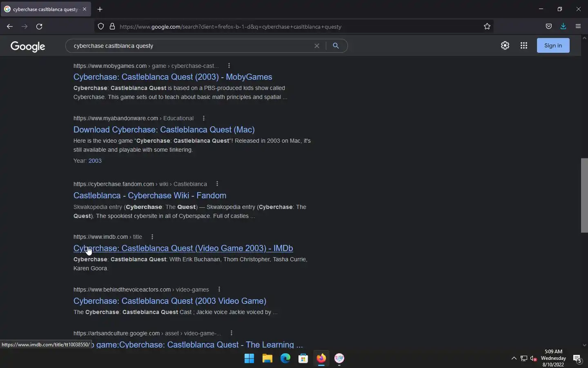Image resolution: width=588 pixels, height=368 pixels.
Task: Launch Microsoft Edge from the taskbar
Action: (x=285, y=359)
